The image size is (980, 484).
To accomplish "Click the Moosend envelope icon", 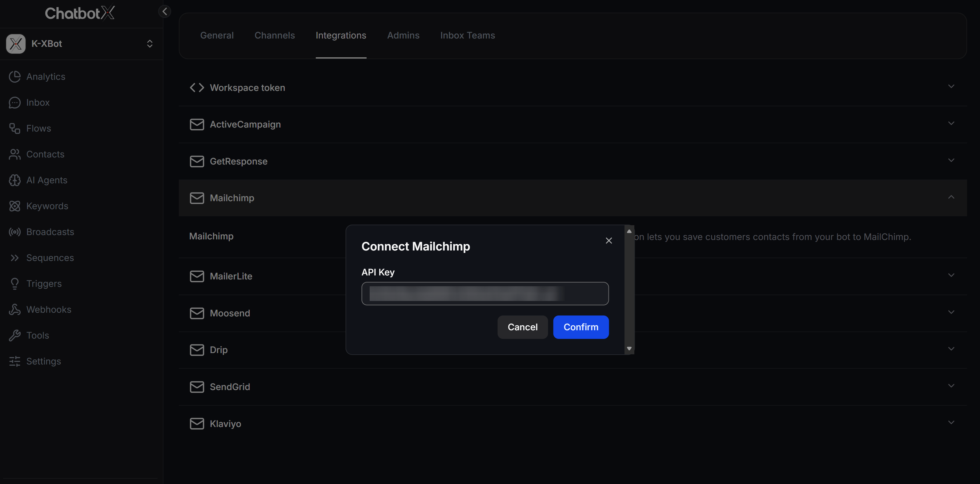I will click(197, 313).
